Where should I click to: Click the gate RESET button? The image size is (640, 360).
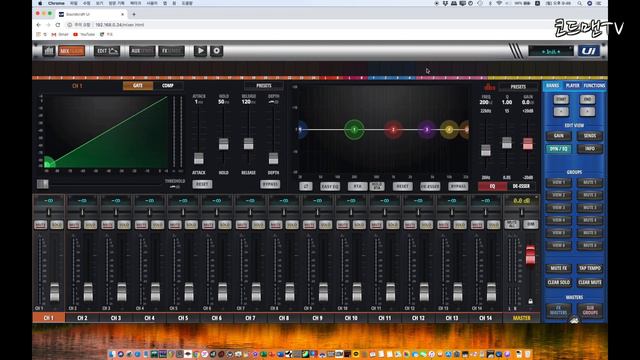click(202, 184)
